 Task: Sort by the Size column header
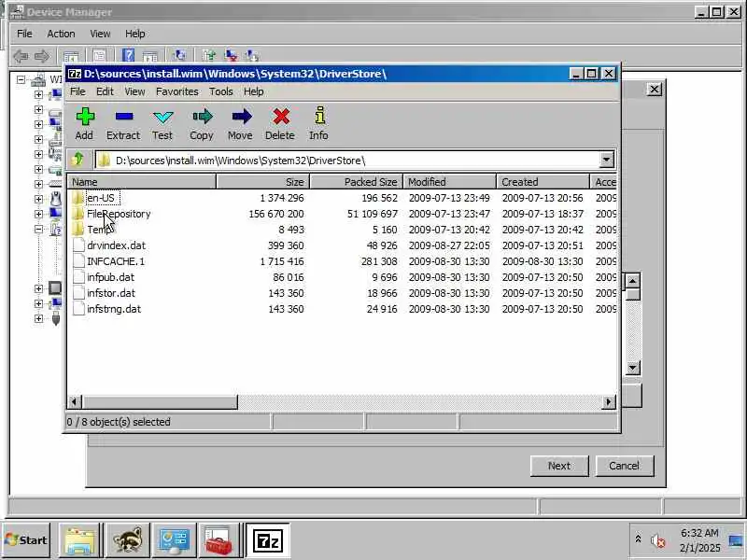(263, 182)
